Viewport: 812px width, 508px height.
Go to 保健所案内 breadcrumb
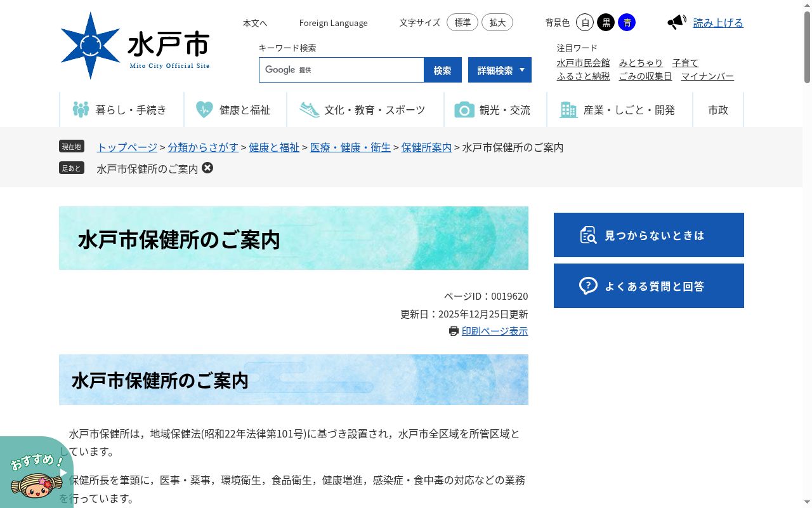pos(426,147)
